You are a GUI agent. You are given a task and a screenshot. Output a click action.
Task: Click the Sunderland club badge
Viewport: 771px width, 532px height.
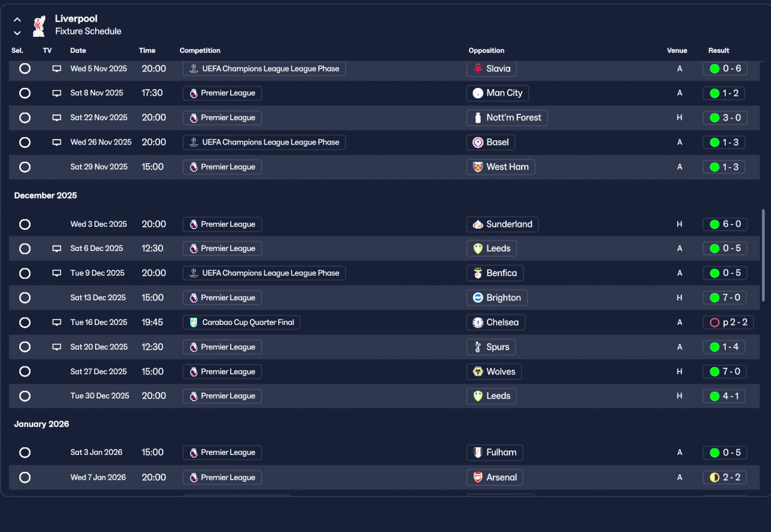click(478, 224)
